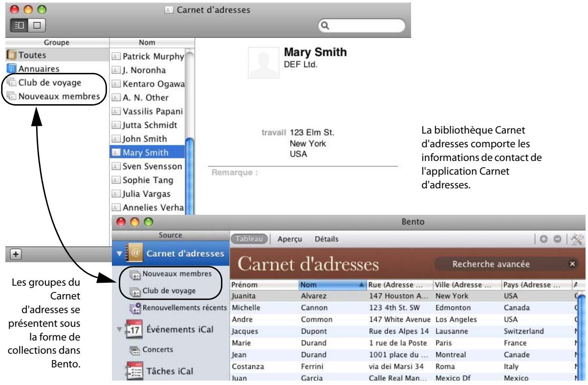Click the delete record minus icon in Bento
588x385 pixels.
click(x=558, y=239)
